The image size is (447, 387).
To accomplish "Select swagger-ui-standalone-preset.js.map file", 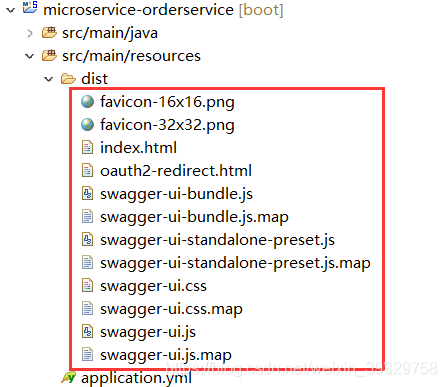I will tap(235, 263).
